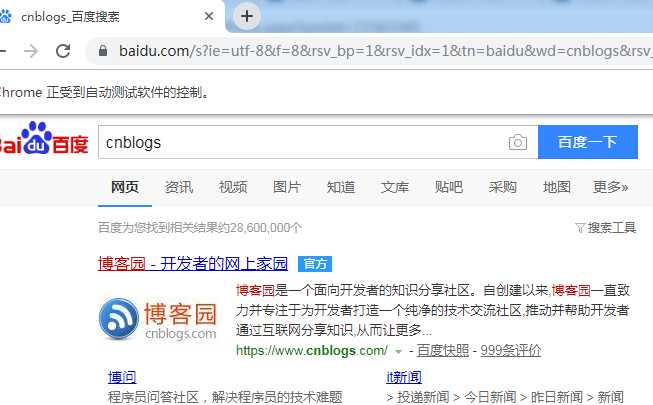Reload the page with refresh icon
Screen dimensions: 653x405
click(x=63, y=51)
